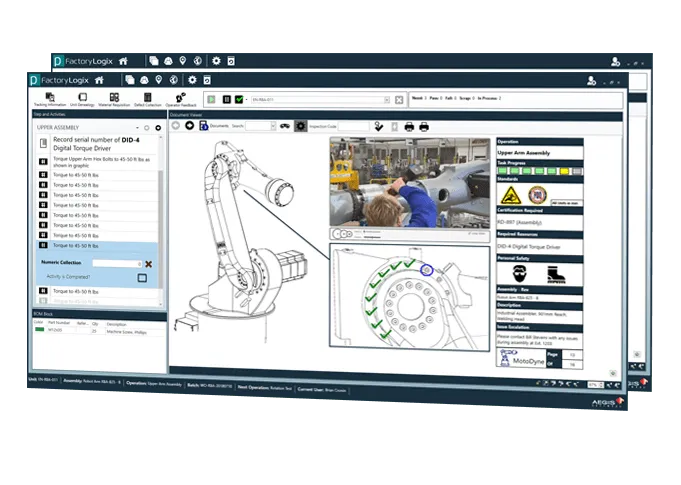Click the yellow Task Progress segment

(x=564, y=171)
